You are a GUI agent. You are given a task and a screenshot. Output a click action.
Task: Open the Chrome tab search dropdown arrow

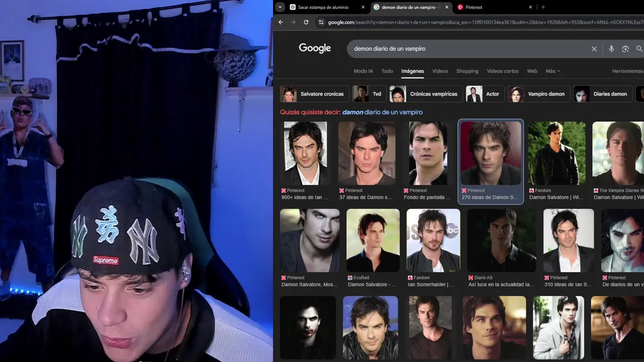click(x=280, y=7)
